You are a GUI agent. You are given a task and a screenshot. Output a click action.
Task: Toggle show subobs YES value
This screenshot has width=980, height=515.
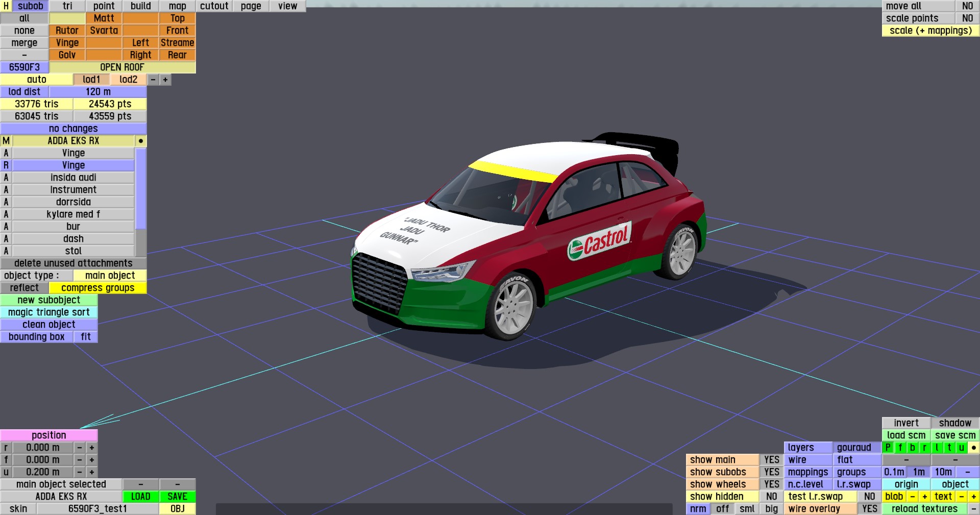pyautogui.click(x=772, y=472)
